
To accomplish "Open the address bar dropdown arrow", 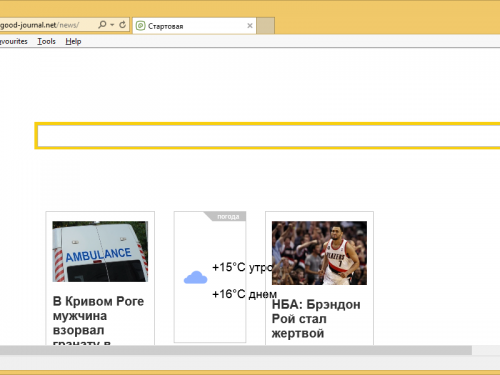I will [x=112, y=25].
